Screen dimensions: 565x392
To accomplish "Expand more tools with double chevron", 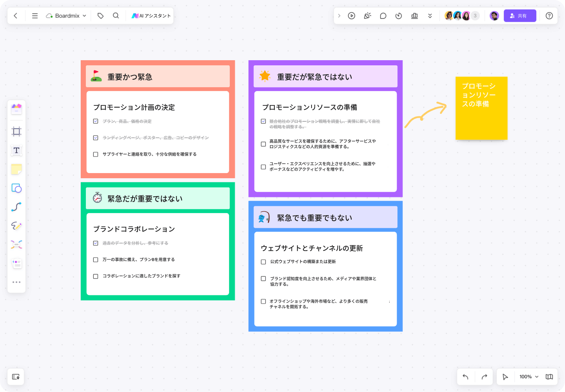I will pos(430,16).
